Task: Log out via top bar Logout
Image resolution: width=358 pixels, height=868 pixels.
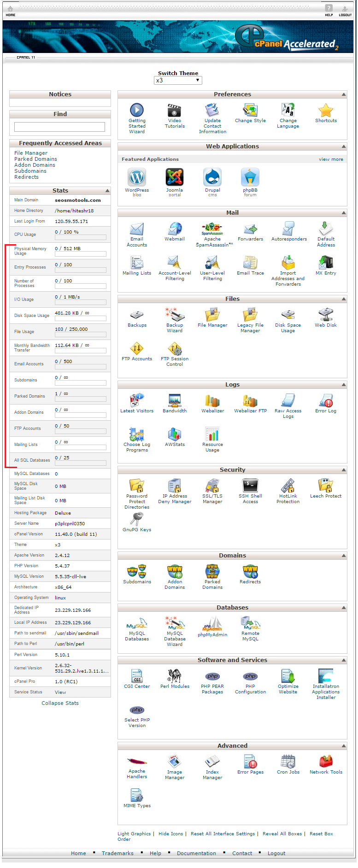Action: tap(345, 11)
